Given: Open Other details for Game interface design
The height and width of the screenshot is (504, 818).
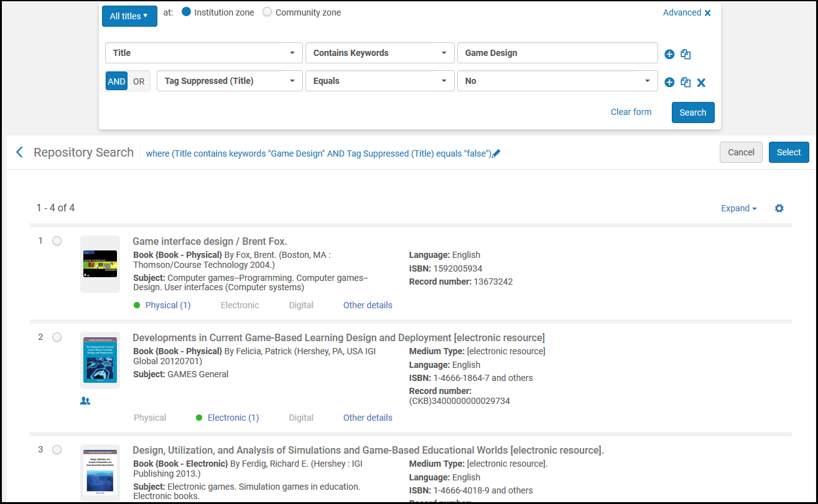Looking at the screenshot, I should coord(368,305).
